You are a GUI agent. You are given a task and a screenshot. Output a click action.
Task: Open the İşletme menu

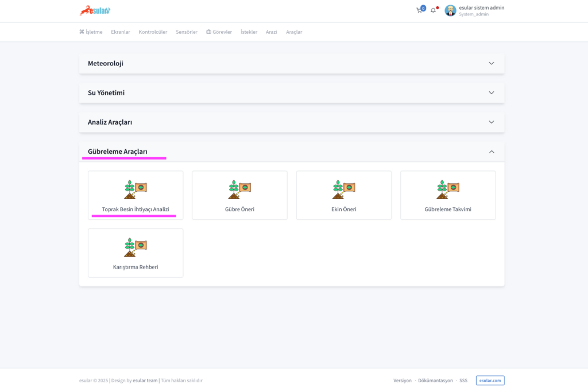(x=91, y=32)
